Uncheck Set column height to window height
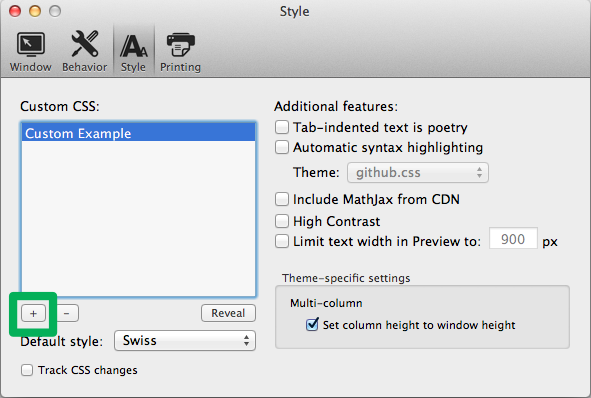Screen dimensions: 591x398 [312, 325]
